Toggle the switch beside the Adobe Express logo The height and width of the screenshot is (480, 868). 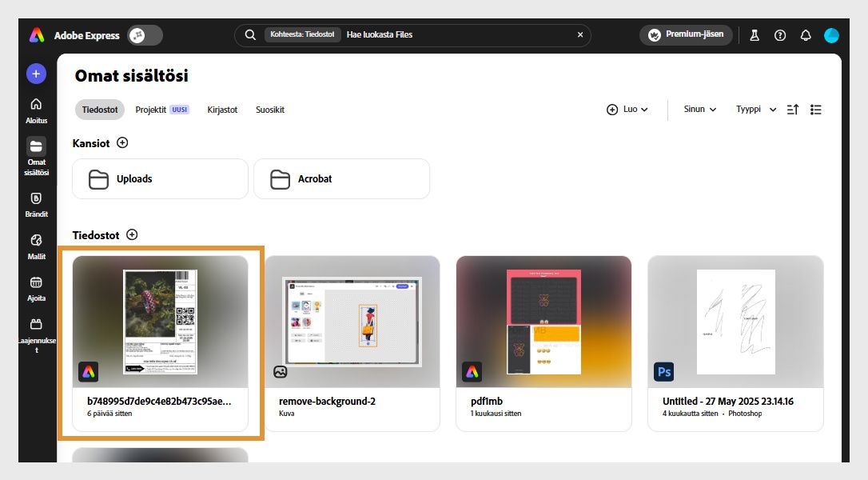click(x=144, y=35)
